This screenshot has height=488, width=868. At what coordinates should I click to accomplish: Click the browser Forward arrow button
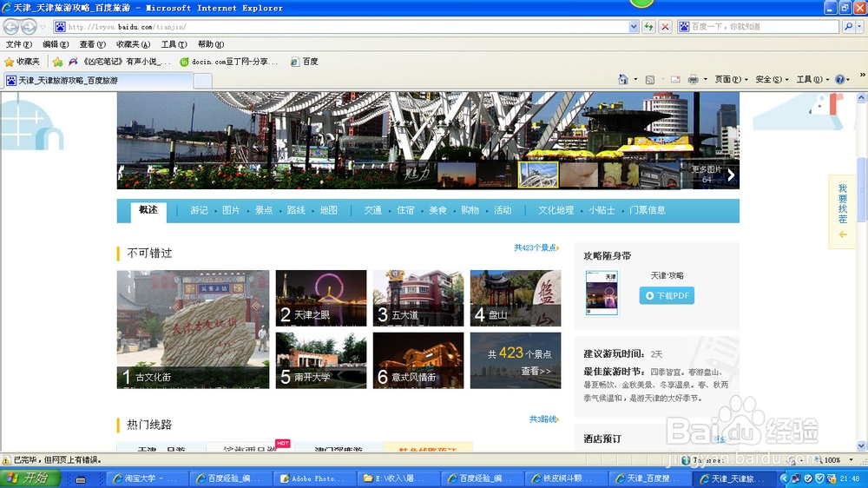pyautogui.click(x=29, y=26)
